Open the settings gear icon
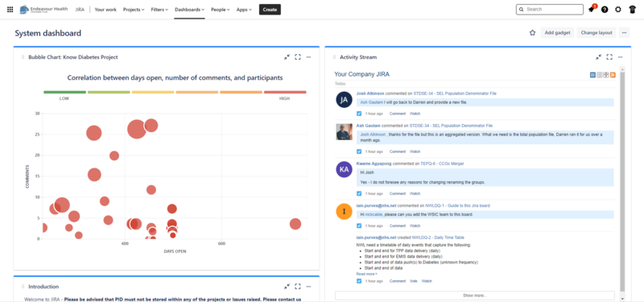Viewport: 644px width, 302px height. click(x=618, y=10)
